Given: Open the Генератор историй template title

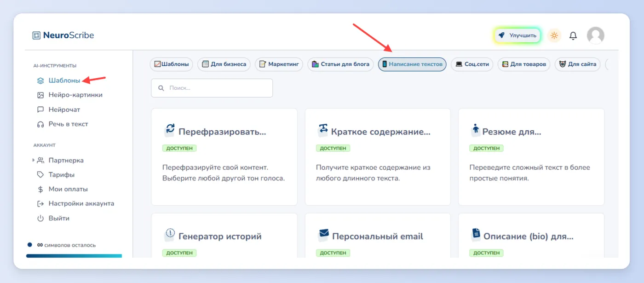Looking at the screenshot, I should [x=220, y=237].
